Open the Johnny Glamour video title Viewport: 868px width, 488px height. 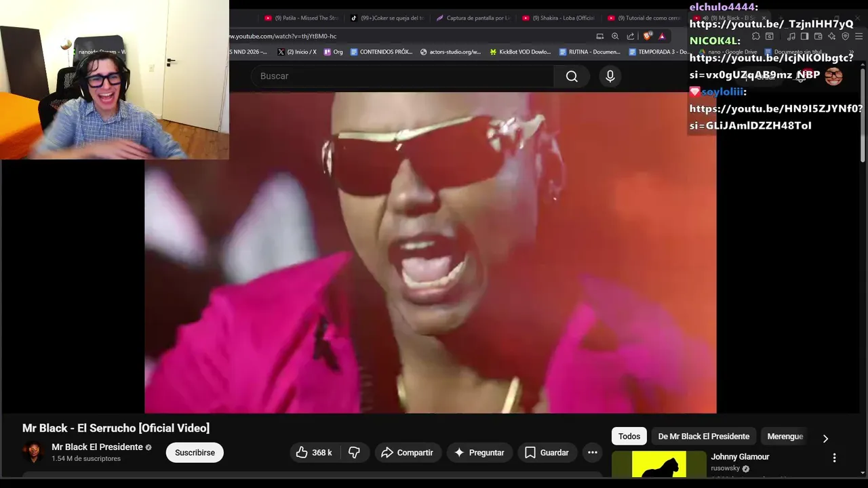740,457
